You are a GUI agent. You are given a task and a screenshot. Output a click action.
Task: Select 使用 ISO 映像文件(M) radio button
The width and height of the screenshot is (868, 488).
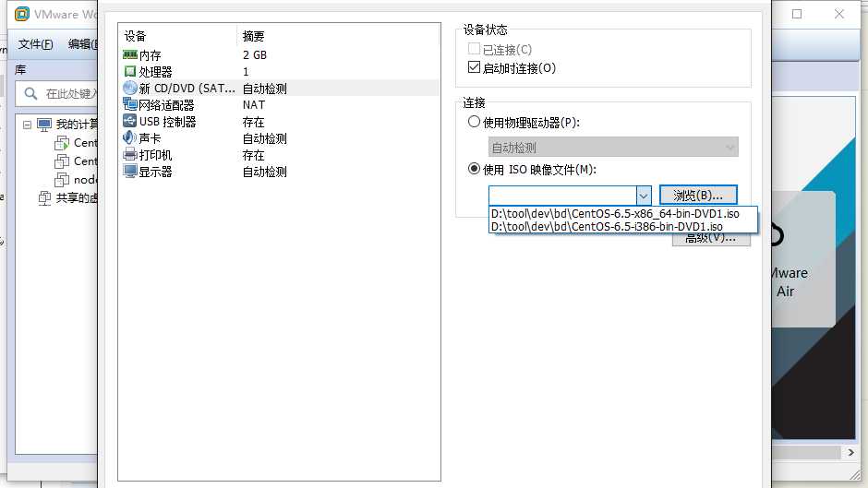[x=474, y=168]
